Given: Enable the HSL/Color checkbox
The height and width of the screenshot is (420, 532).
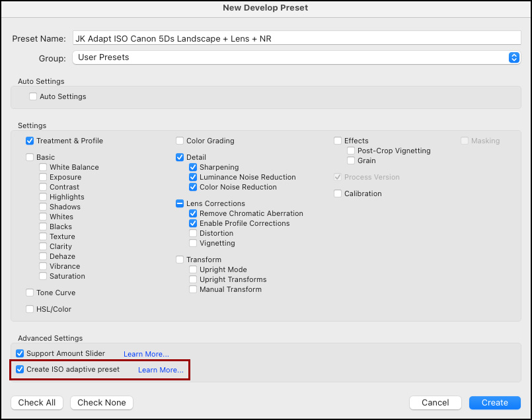Looking at the screenshot, I should click(x=30, y=309).
